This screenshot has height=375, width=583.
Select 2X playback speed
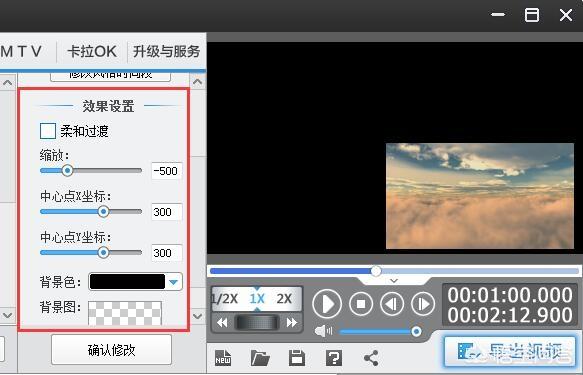(x=284, y=298)
